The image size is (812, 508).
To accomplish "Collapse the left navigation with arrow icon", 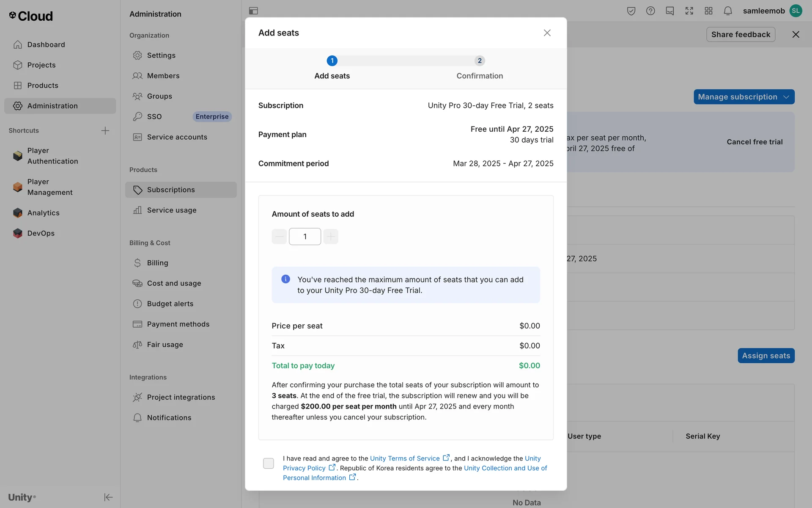I will click(108, 497).
